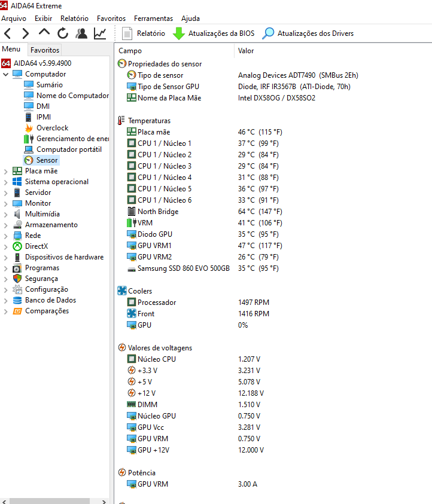
Task: Select Sumário in the tree
Action: (50, 85)
